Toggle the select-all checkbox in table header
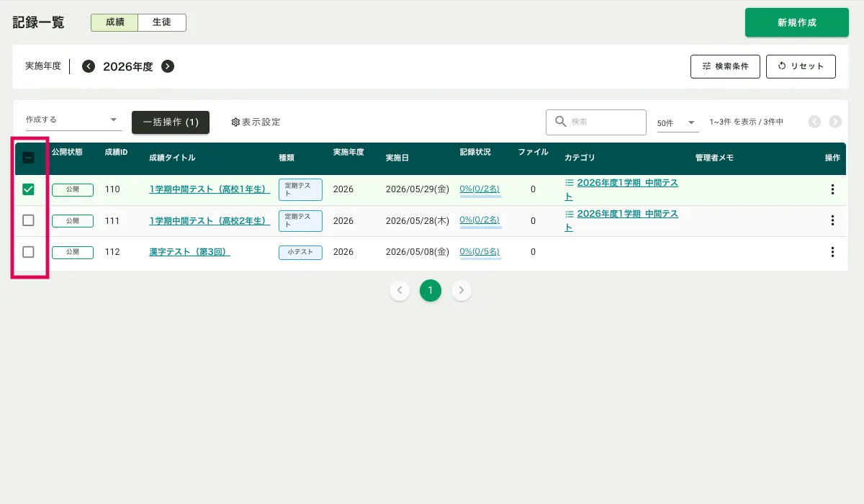The height and width of the screenshot is (504, 864). click(29, 158)
